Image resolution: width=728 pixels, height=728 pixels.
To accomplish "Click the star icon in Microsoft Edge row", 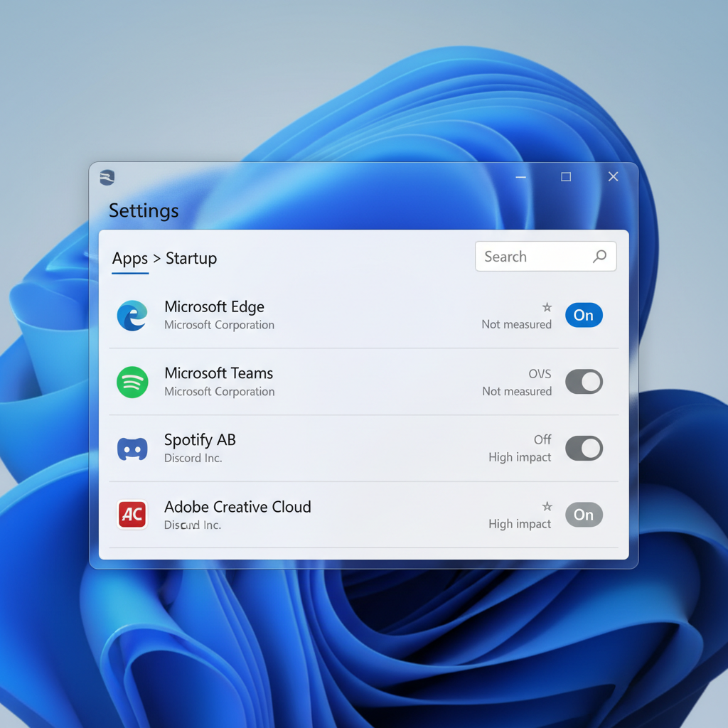I will pyautogui.click(x=547, y=307).
